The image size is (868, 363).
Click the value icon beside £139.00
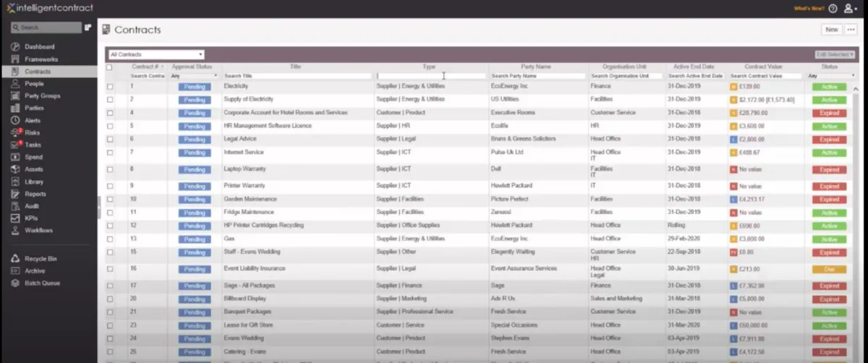(x=733, y=87)
